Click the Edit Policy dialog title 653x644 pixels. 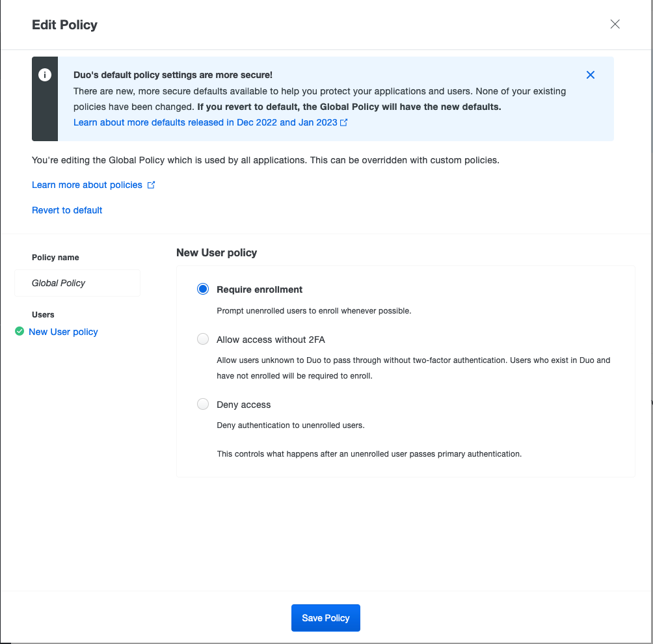click(x=64, y=25)
